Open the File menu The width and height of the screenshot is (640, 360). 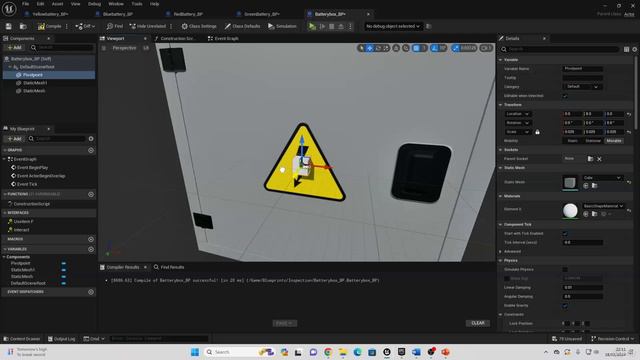pyautogui.click(x=25, y=4)
